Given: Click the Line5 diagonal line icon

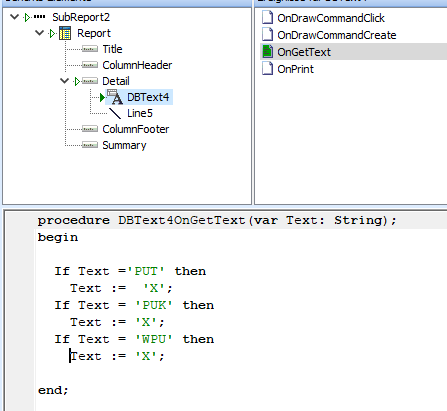Looking at the screenshot, I should click(x=115, y=113).
